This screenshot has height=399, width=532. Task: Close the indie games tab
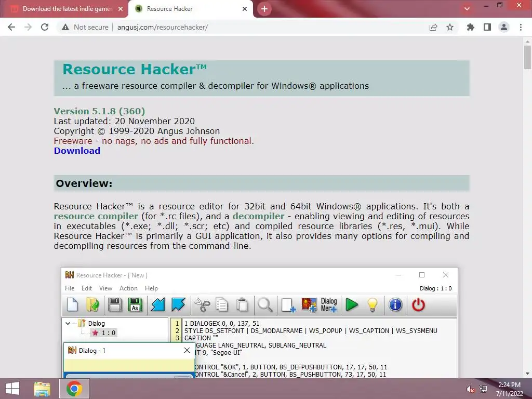click(x=121, y=9)
